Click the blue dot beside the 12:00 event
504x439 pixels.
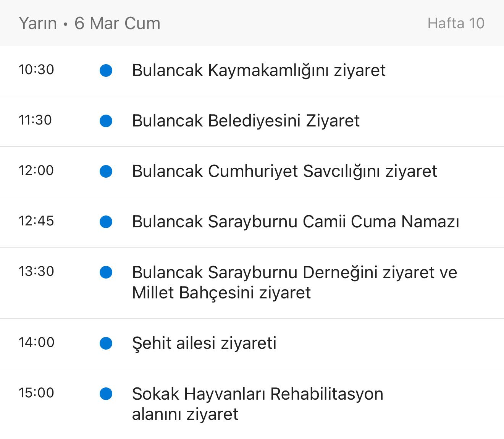(106, 171)
